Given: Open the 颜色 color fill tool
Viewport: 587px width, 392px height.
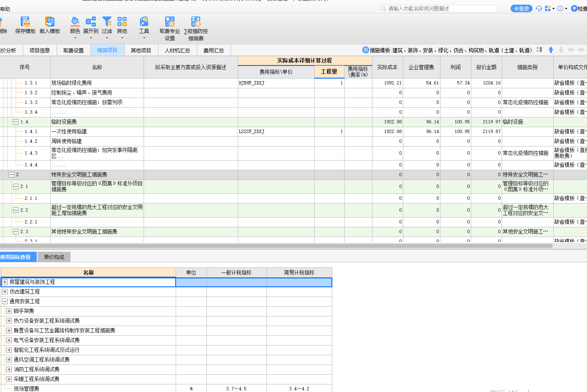Looking at the screenshot, I should pos(75,22).
